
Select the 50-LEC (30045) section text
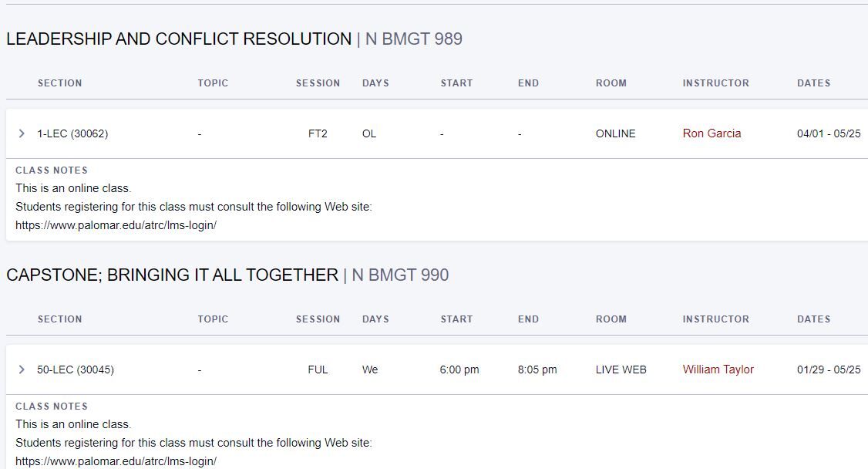76,369
